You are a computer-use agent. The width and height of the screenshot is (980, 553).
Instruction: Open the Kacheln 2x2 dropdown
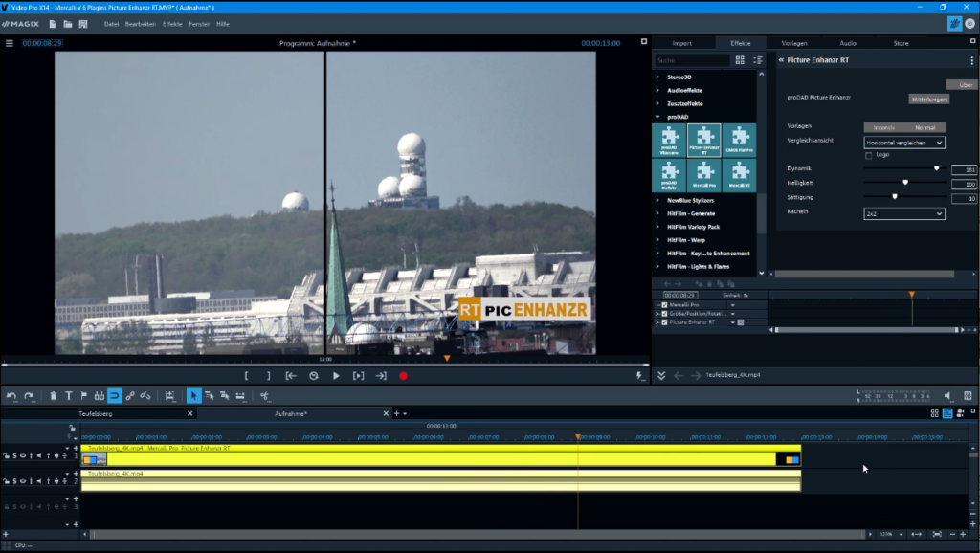(904, 213)
